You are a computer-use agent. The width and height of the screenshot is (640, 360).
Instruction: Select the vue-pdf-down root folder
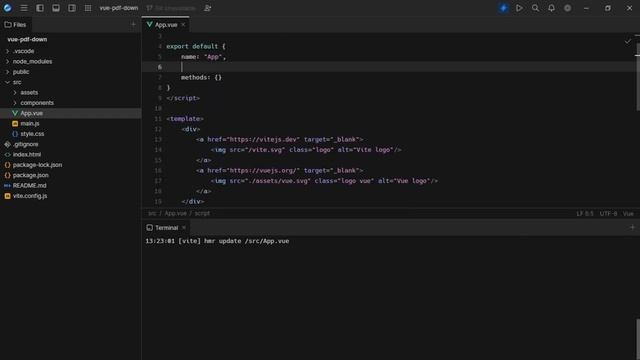27,40
